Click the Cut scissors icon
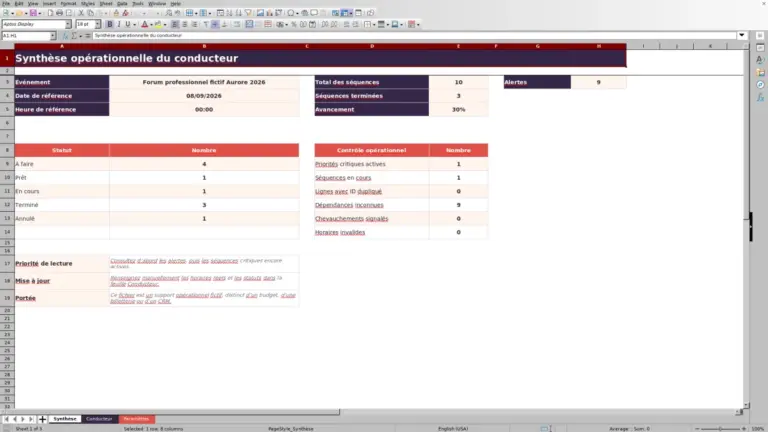The height and width of the screenshot is (432, 768). (81, 13)
